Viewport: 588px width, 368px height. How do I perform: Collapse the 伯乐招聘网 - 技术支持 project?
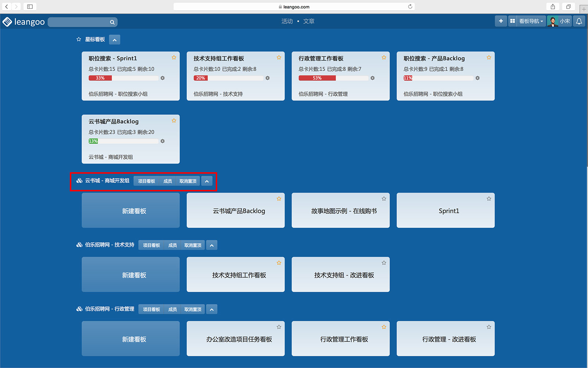[x=212, y=245]
